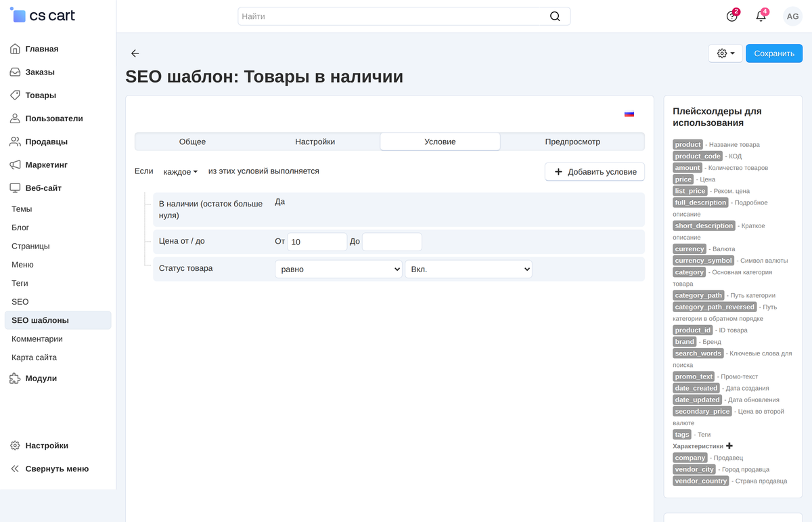Click the Продавцы people icon
Image resolution: width=812 pixels, height=522 pixels.
coord(15,142)
